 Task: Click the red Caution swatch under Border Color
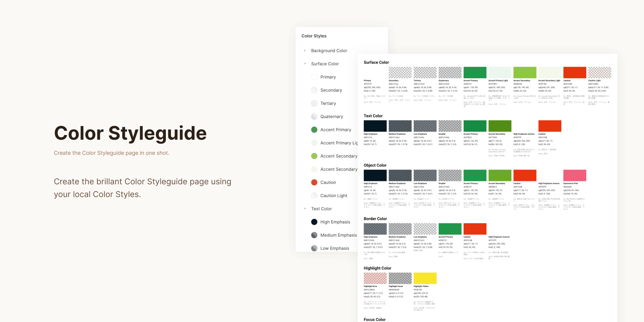475,229
